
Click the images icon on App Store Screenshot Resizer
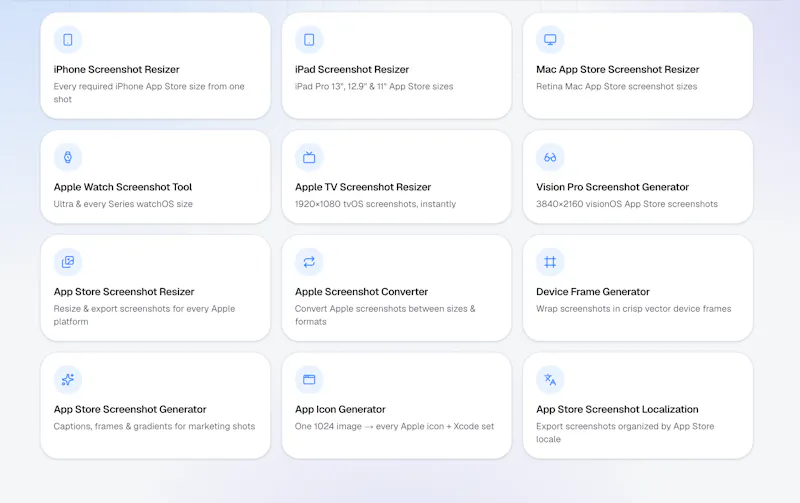[68, 262]
